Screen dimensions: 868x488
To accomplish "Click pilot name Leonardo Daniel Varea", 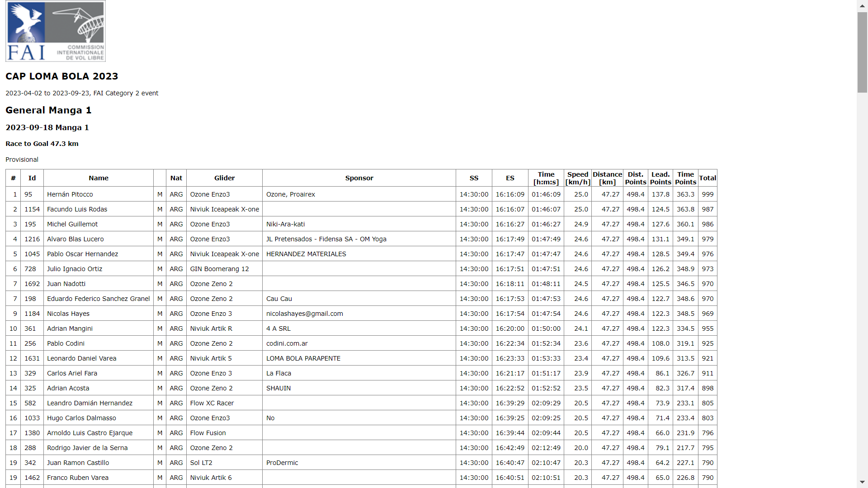I will pos(82,358).
